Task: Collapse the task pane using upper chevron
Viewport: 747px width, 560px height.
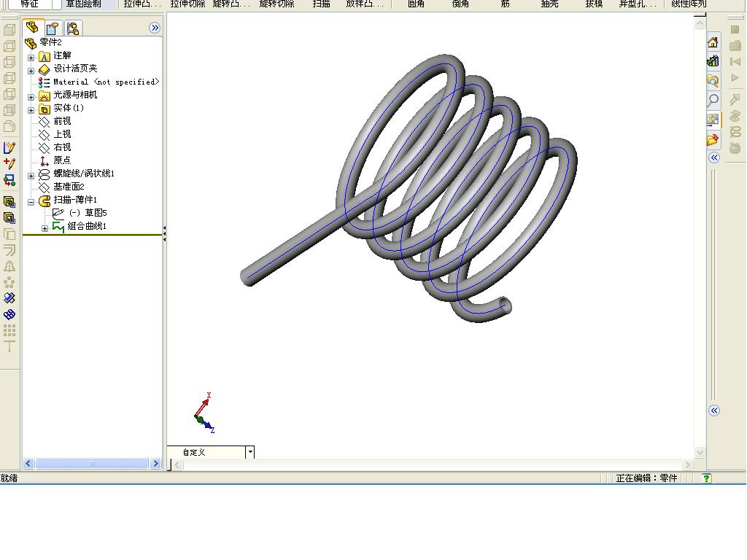Action: click(713, 157)
